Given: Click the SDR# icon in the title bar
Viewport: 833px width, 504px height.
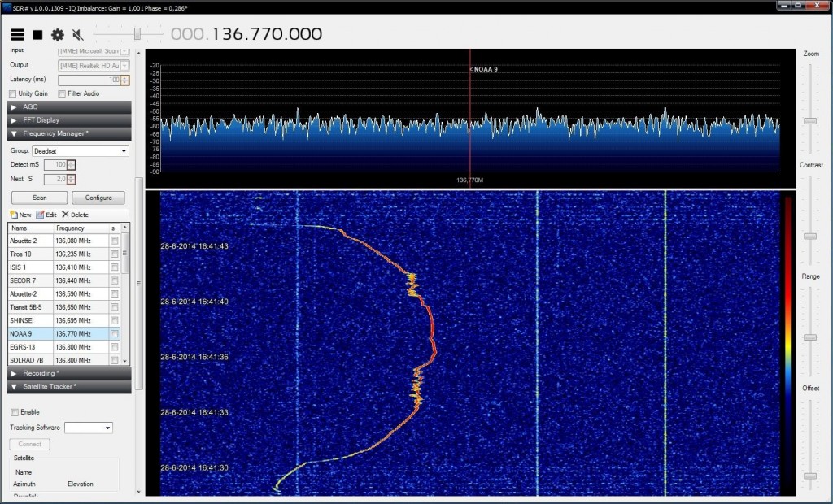Looking at the screenshot, I should pyautogui.click(x=7, y=8).
